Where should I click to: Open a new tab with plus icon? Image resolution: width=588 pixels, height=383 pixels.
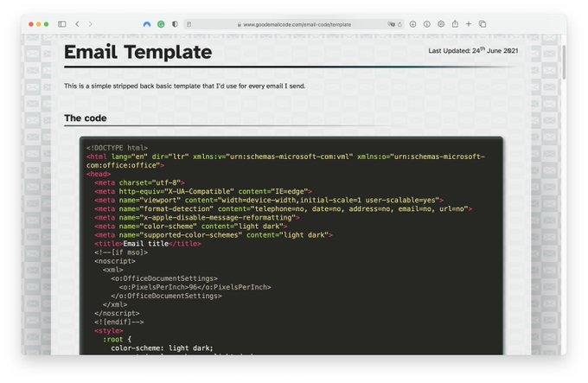pyautogui.click(x=469, y=24)
